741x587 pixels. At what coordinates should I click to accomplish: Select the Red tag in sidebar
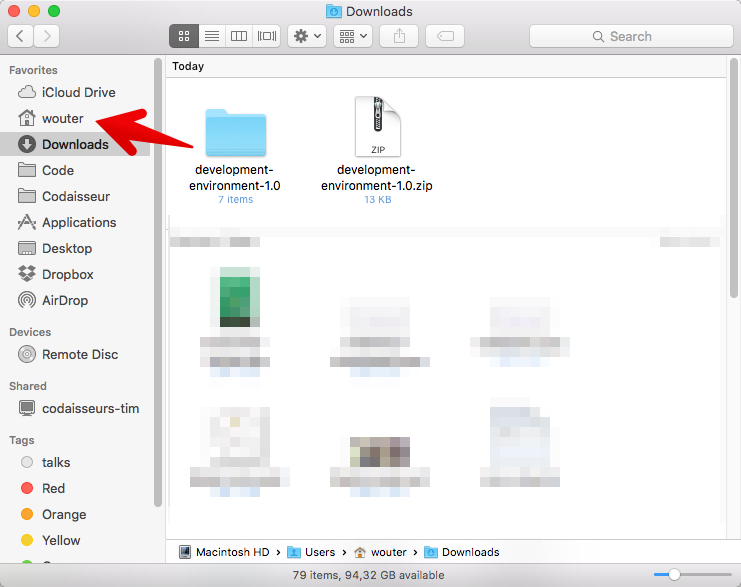coord(53,488)
